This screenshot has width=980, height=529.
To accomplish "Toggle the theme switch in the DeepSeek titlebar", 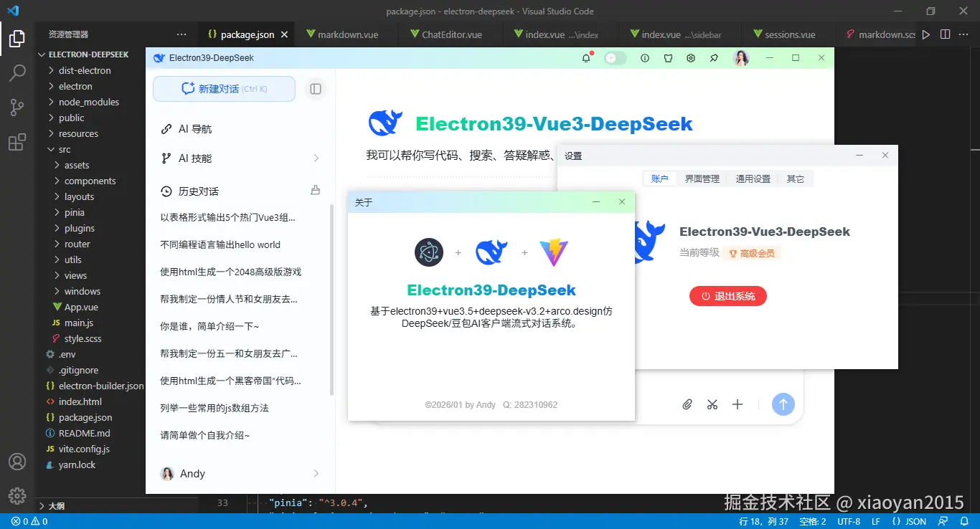I will (616, 58).
